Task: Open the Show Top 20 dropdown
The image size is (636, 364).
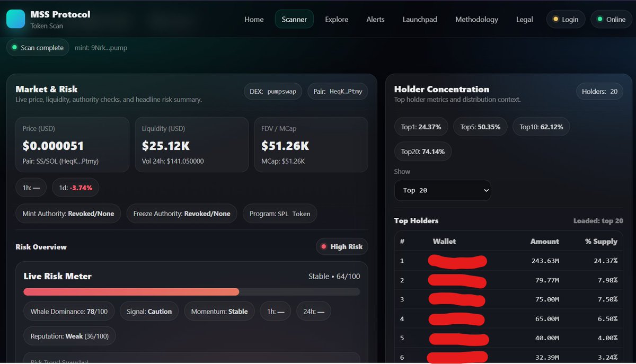Action: 443,190
